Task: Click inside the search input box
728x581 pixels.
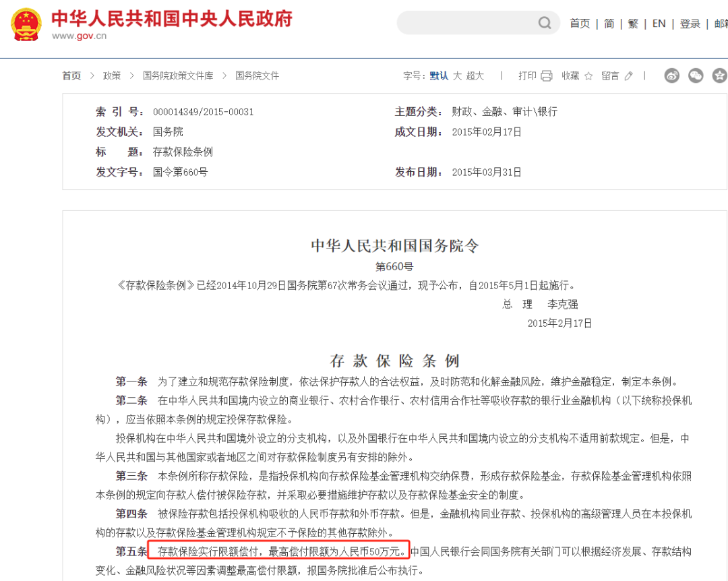Action: 465,22
